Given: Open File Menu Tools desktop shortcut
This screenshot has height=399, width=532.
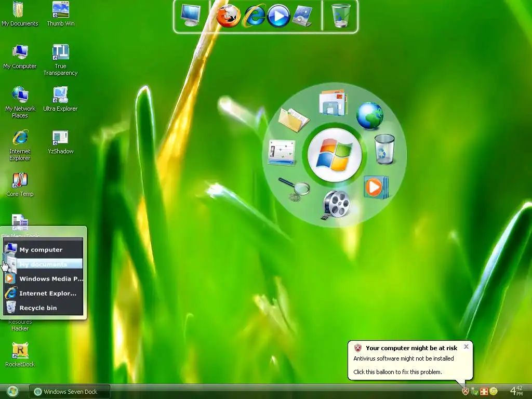Looking at the screenshot, I should pos(20,222).
